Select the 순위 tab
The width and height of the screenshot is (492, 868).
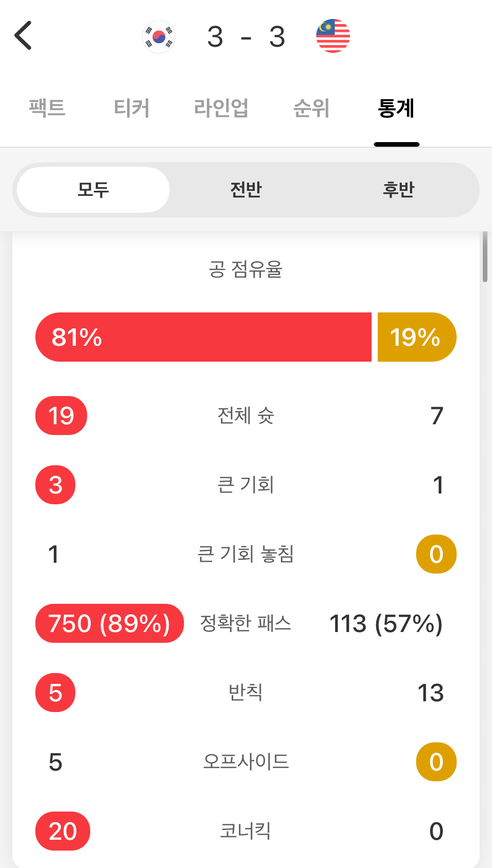click(x=311, y=108)
